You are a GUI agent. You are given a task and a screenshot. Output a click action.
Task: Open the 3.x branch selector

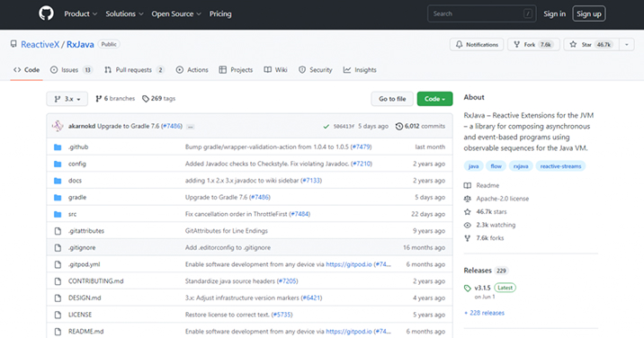[x=67, y=99]
